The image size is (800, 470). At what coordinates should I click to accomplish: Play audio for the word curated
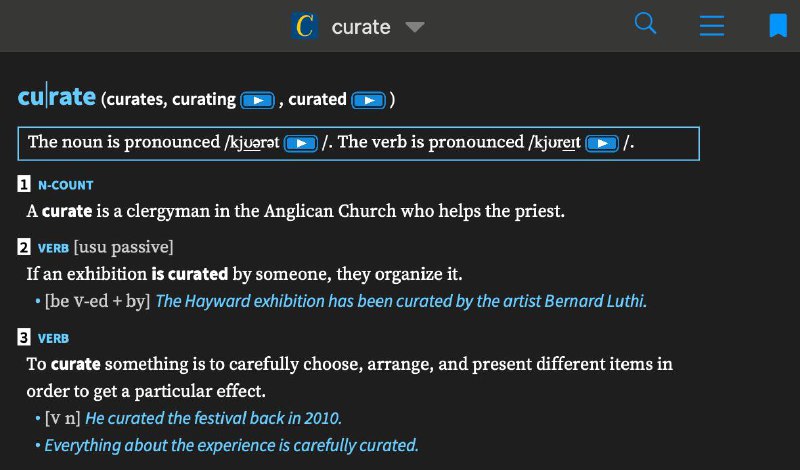(369, 100)
